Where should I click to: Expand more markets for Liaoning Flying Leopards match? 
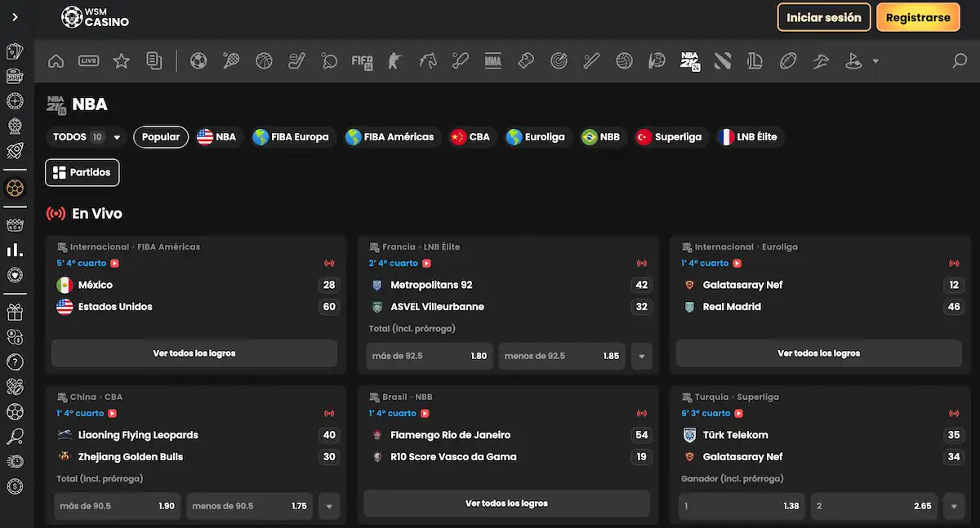pos(330,506)
